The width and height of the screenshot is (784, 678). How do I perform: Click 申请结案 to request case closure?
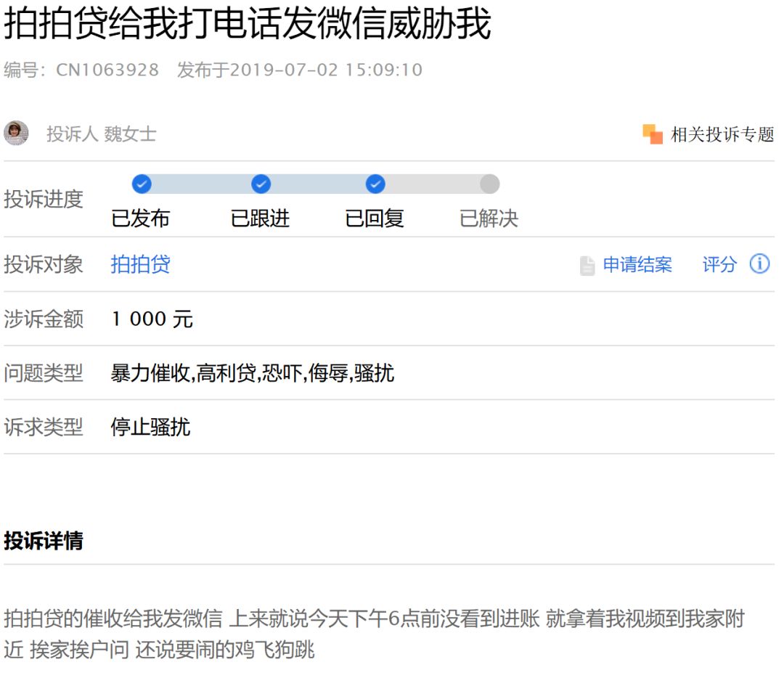click(639, 265)
